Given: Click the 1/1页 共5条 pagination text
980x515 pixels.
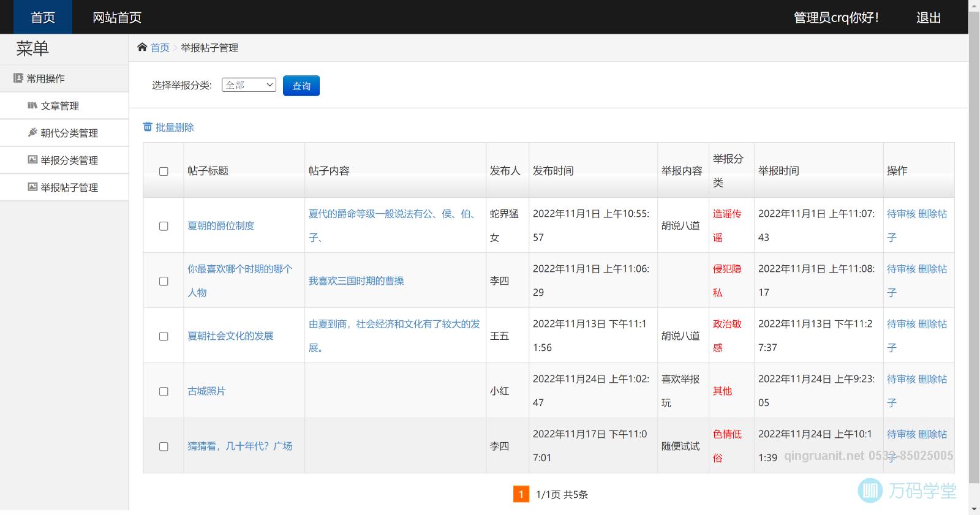Looking at the screenshot, I should pos(562,494).
